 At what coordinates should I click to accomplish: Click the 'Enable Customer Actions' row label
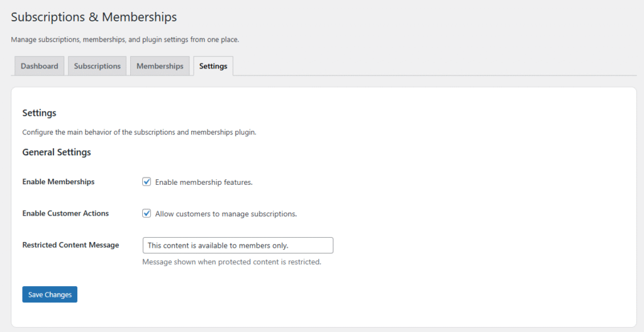tap(65, 213)
